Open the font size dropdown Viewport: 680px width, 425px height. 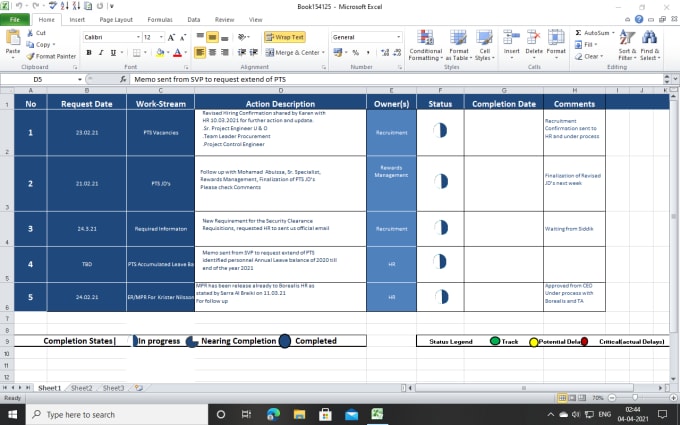coord(161,37)
